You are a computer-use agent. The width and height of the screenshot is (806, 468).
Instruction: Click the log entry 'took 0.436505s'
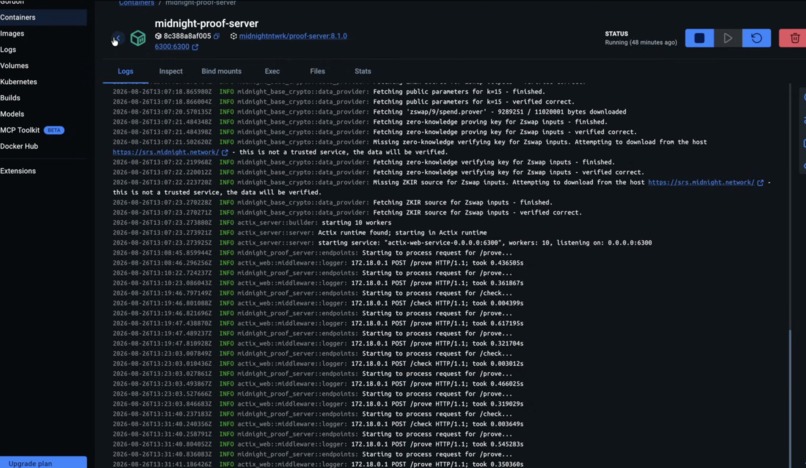coord(318,263)
